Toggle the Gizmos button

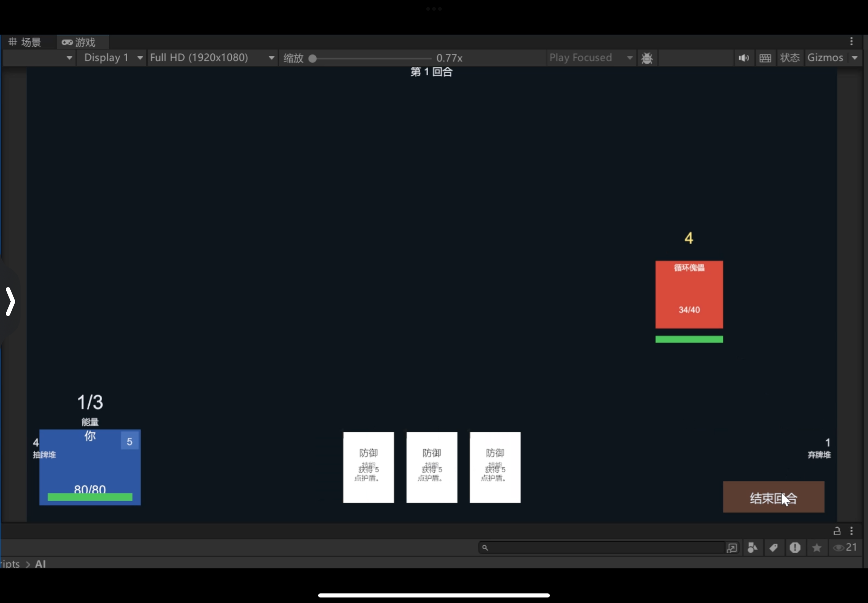(x=825, y=58)
